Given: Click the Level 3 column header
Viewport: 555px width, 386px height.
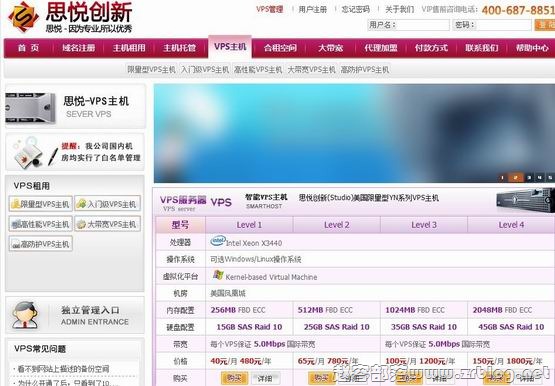Looking at the screenshot, I should click(x=424, y=225).
